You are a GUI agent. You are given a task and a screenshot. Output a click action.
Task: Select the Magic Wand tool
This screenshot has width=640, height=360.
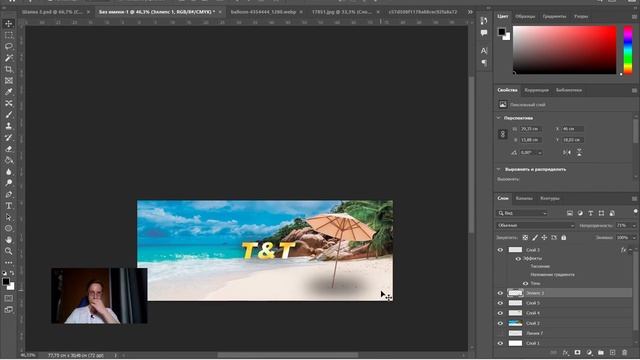coord(9,58)
